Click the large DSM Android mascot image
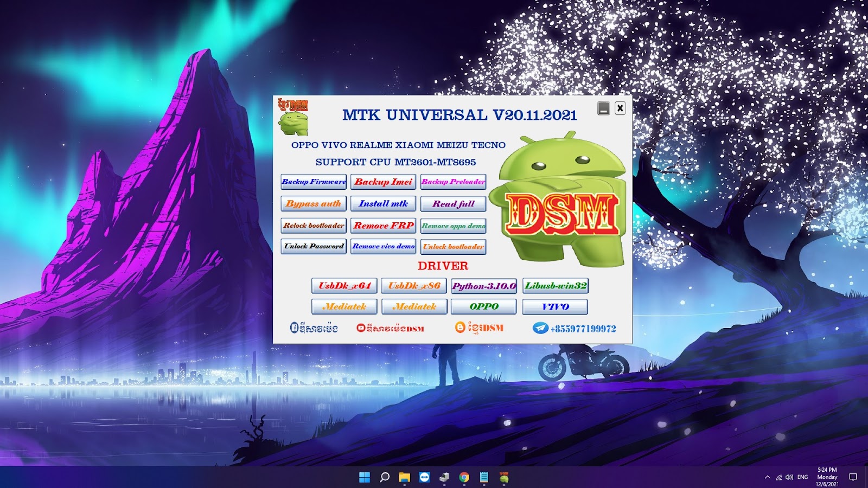The height and width of the screenshot is (488, 868). (558, 200)
